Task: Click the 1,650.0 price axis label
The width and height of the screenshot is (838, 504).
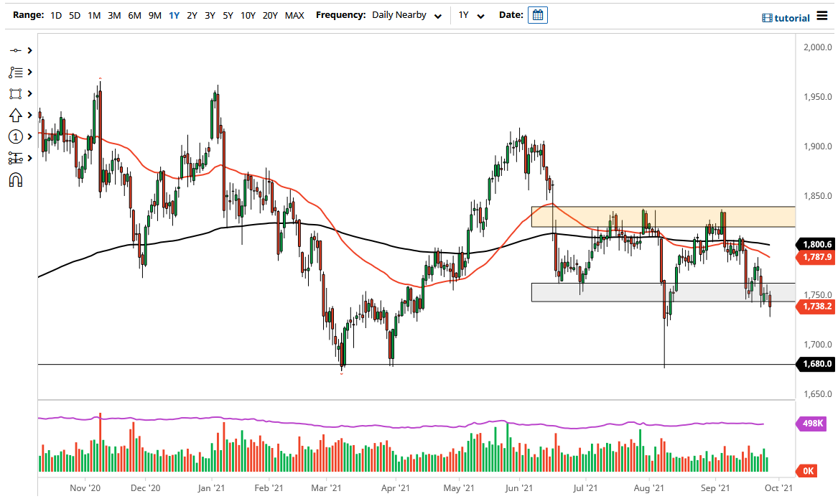Action: coord(818,394)
